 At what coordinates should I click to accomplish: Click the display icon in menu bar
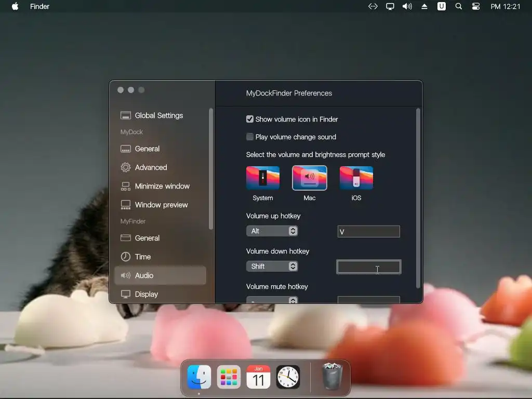[x=390, y=6]
